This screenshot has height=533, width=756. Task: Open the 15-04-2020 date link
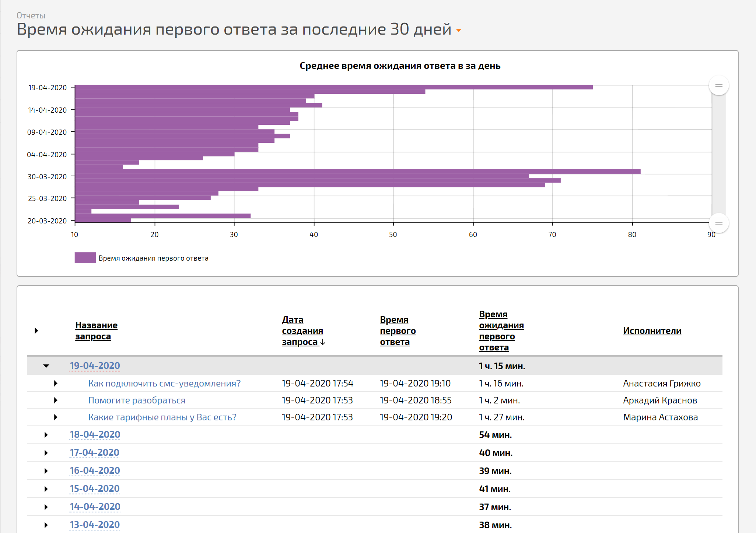tap(95, 488)
